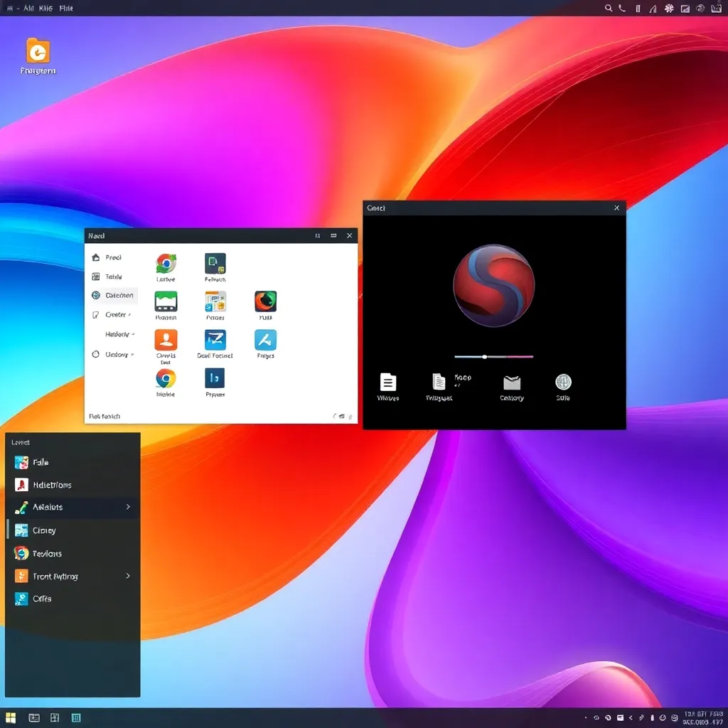Open the dark teal document app icon in the top row
728x728 pixels.
coord(215,263)
